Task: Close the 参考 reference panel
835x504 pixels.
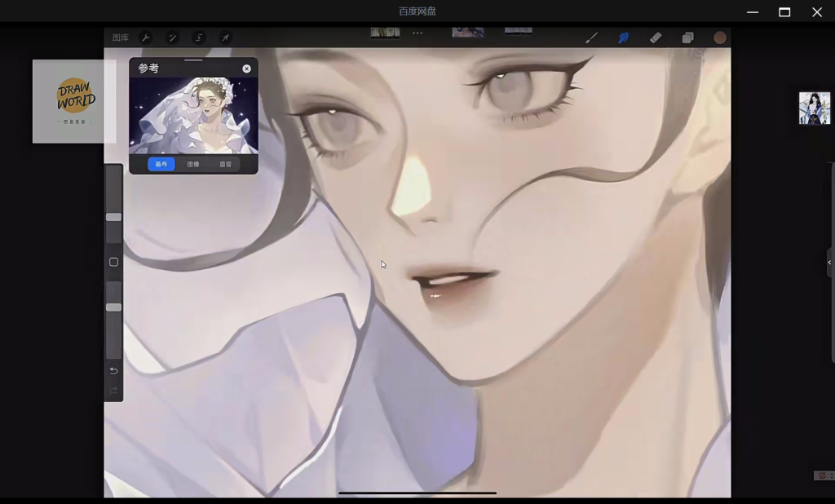Action: pos(247,69)
